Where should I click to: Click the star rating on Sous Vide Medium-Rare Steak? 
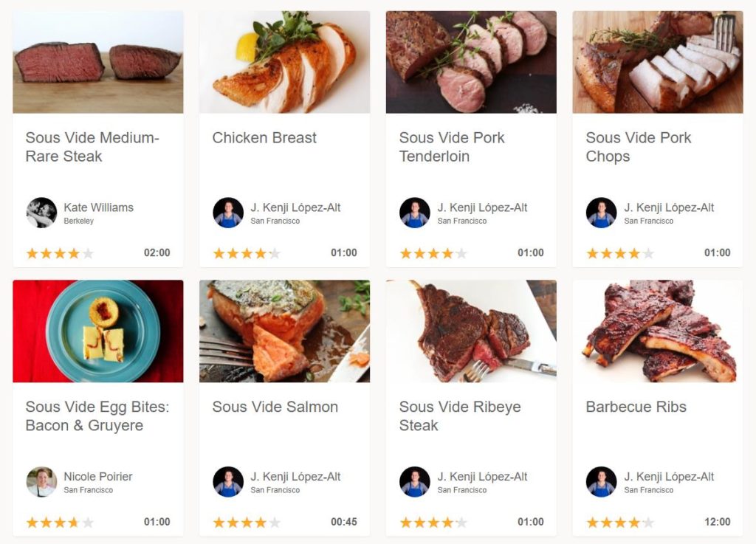tap(60, 253)
